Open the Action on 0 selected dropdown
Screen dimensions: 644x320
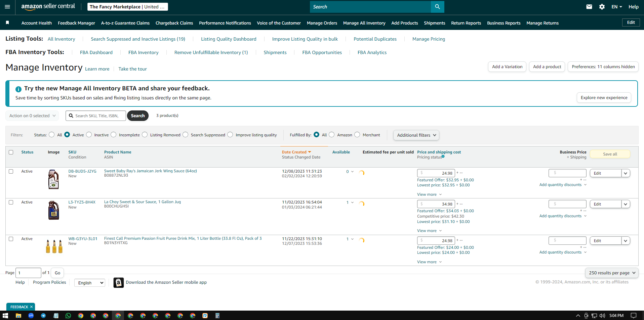point(32,116)
